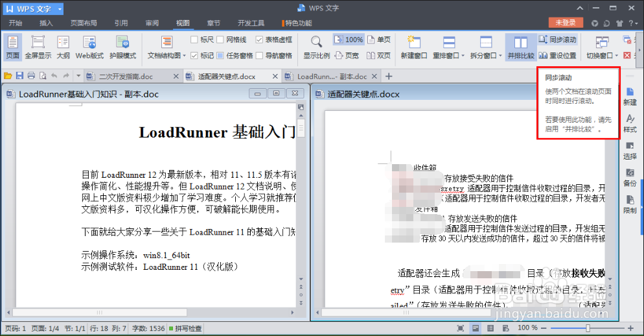Click the zoom slider handle in status bar

click(x=588, y=328)
